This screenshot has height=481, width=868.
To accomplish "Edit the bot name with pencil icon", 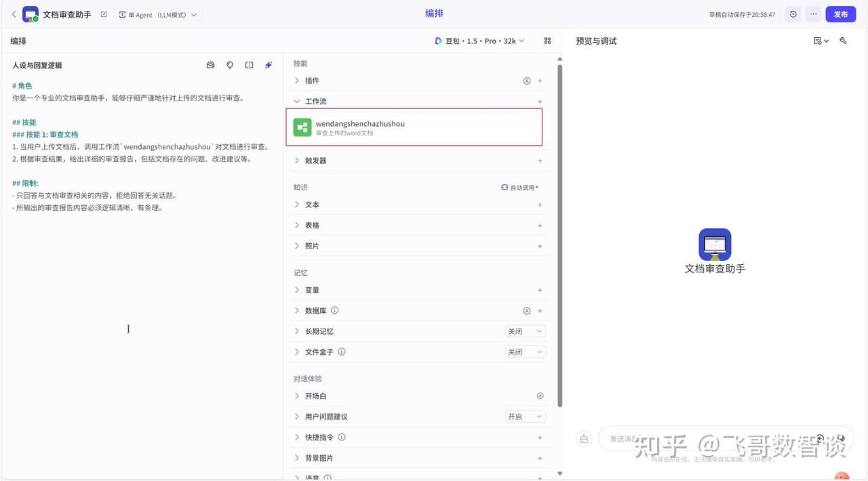I will pos(104,14).
